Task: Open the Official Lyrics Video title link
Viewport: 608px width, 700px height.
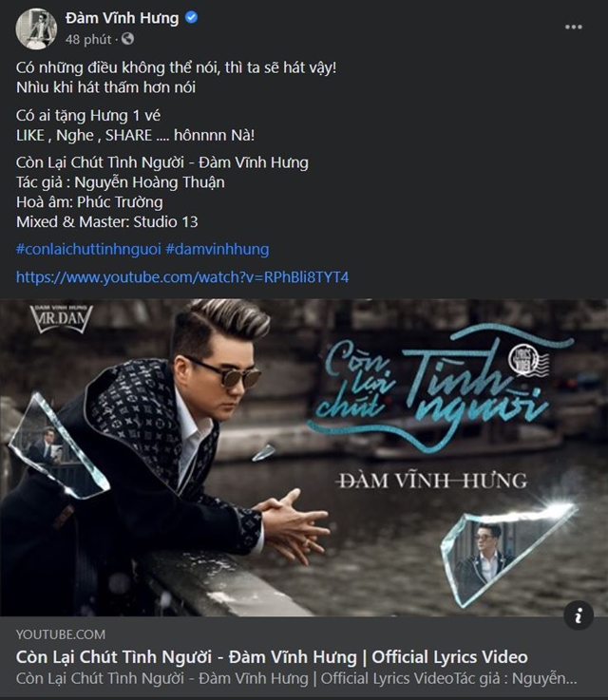Action: click(272, 657)
